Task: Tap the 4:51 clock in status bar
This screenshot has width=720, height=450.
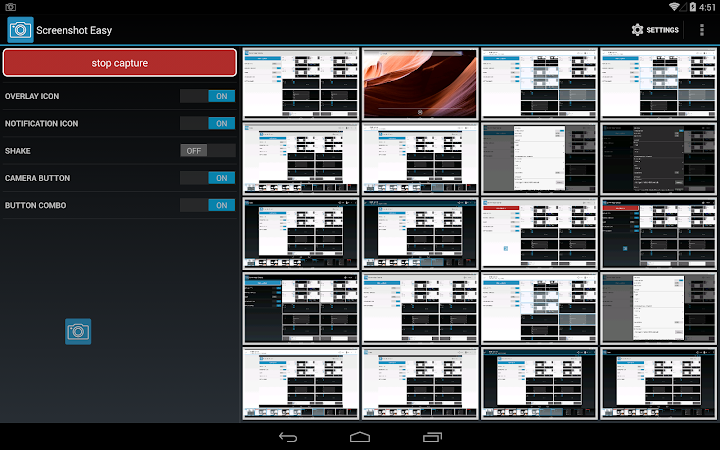Action: pos(707,7)
